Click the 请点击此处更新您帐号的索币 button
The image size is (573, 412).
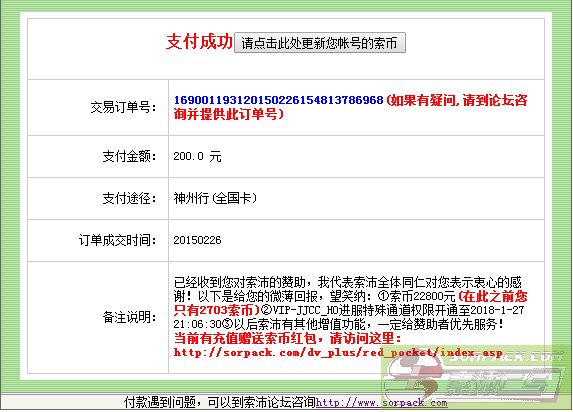[320, 43]
